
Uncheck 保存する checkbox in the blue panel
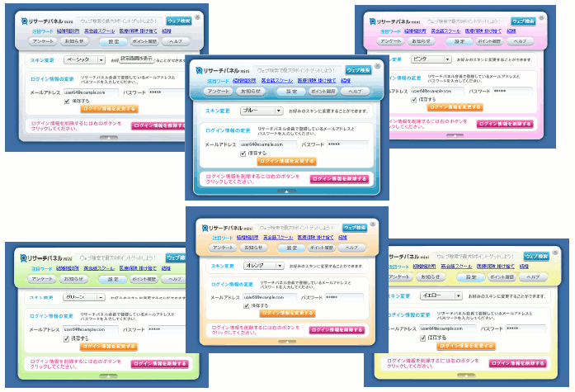pos(243,153)
